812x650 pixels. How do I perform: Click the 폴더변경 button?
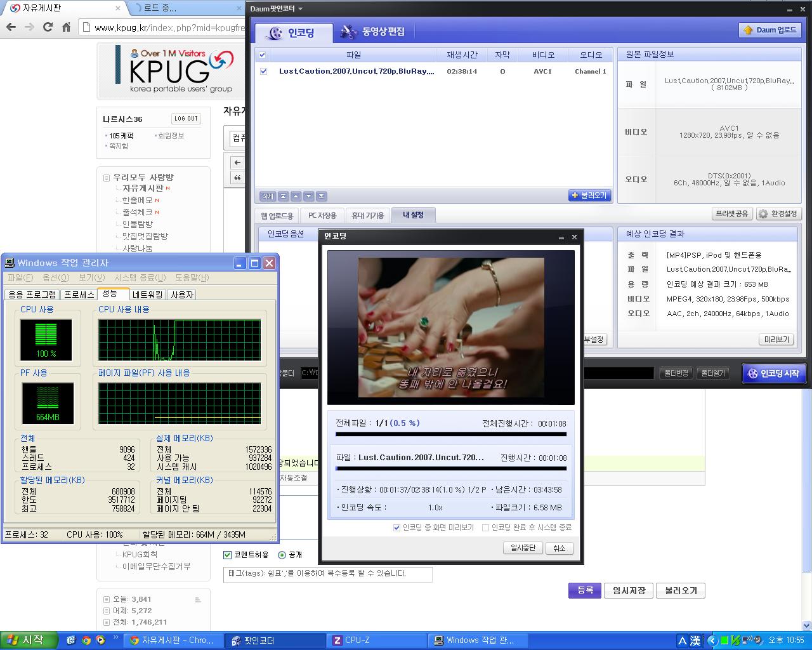point(676,373)
